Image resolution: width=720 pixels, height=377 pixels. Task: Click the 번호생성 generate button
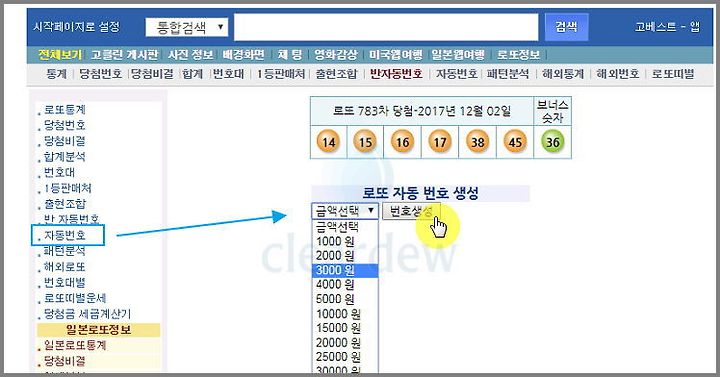(x=411, y=211)
